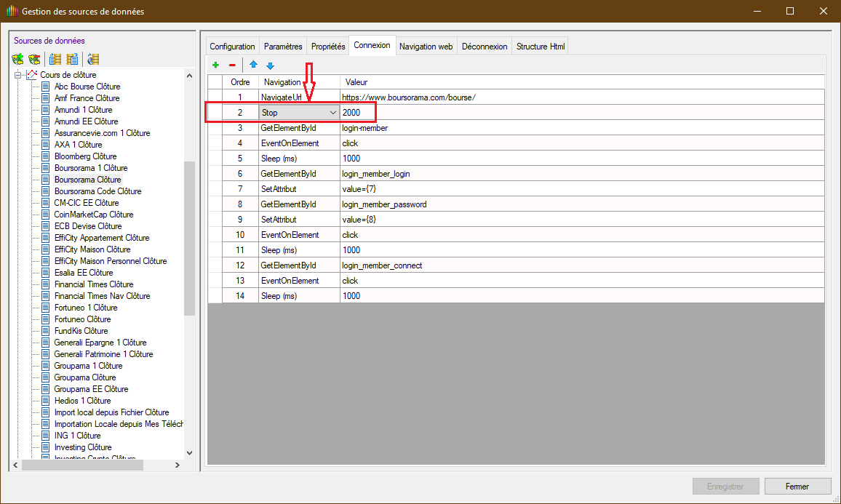Select Bloomberg Clôture in the sources tree
This screenshot has height=504, width=841.
pyautogui.click(x=85, y=156)
